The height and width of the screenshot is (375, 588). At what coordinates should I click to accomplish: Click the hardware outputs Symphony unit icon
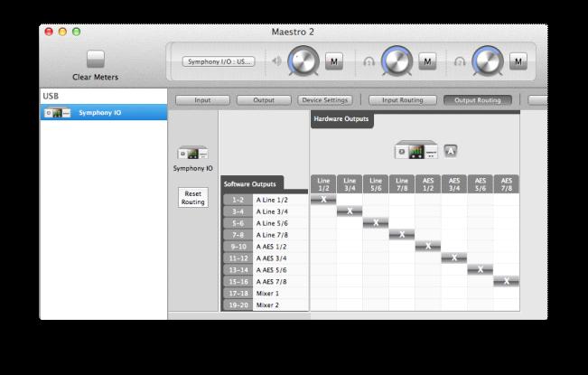tap(416, 150)
